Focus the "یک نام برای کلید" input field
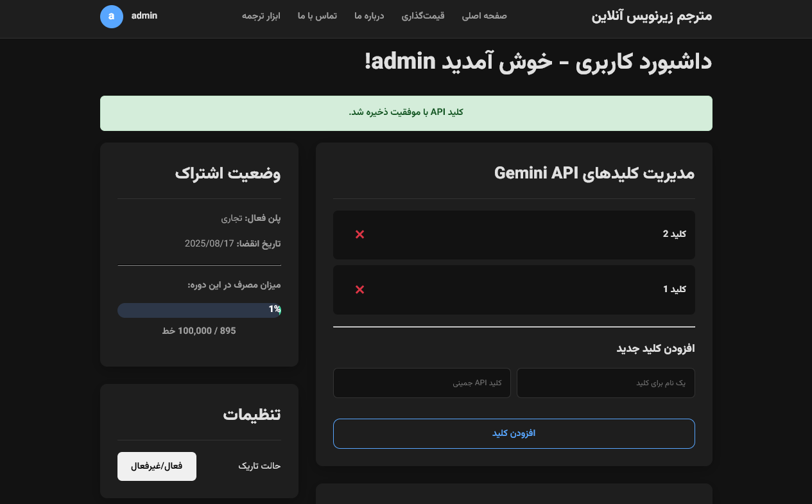 point(605,383)
